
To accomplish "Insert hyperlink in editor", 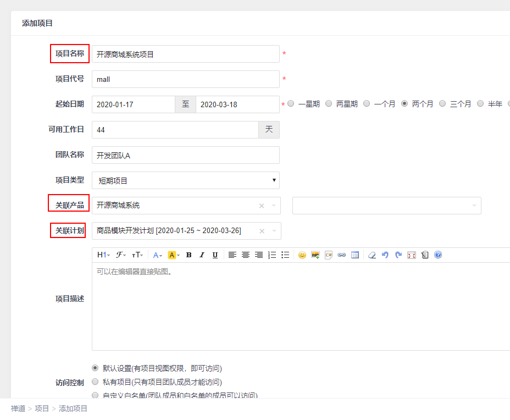I will [341, 255].
